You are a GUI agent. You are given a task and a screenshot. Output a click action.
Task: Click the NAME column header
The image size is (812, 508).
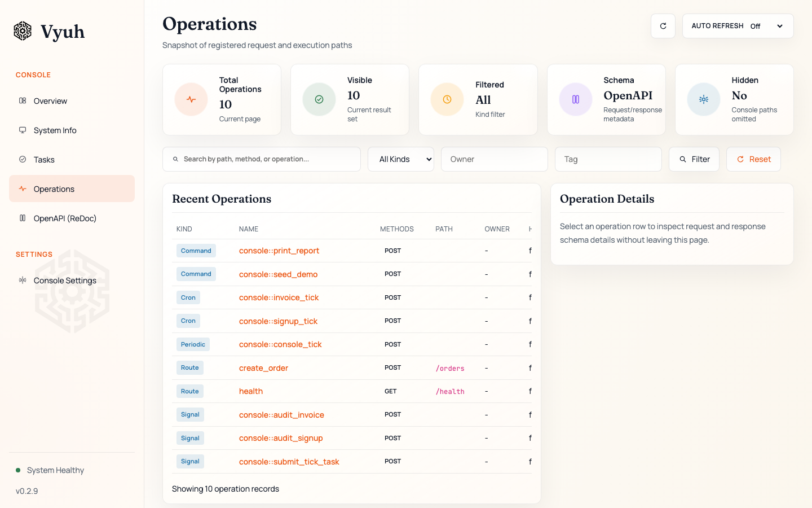[x=249, y=229]
